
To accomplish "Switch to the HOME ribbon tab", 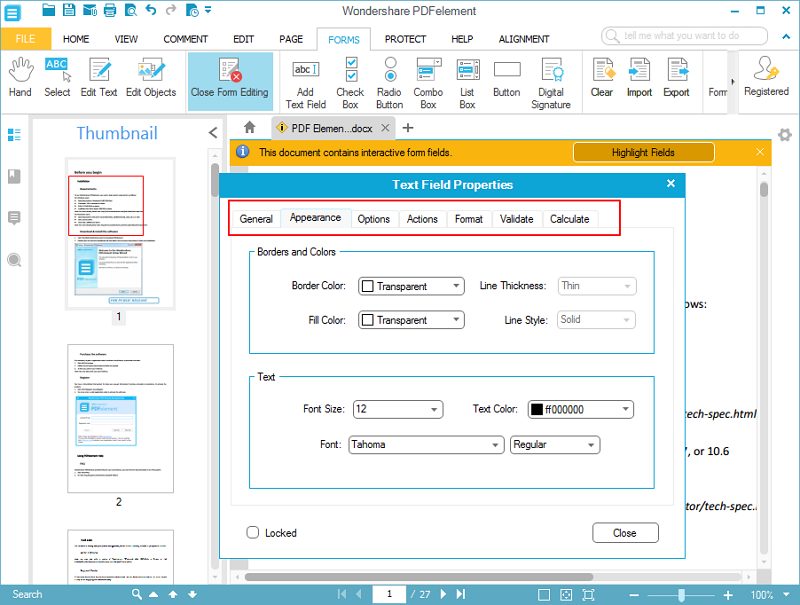I will [76, 39].
